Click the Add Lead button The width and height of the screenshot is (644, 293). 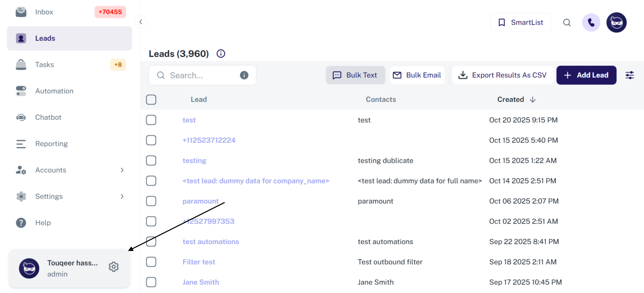[586, 75]
